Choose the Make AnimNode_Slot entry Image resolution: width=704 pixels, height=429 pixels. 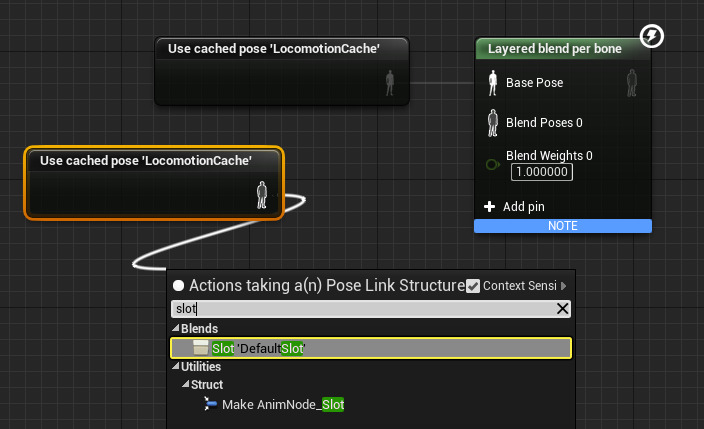pyautogui.click(x=283, y=404)
